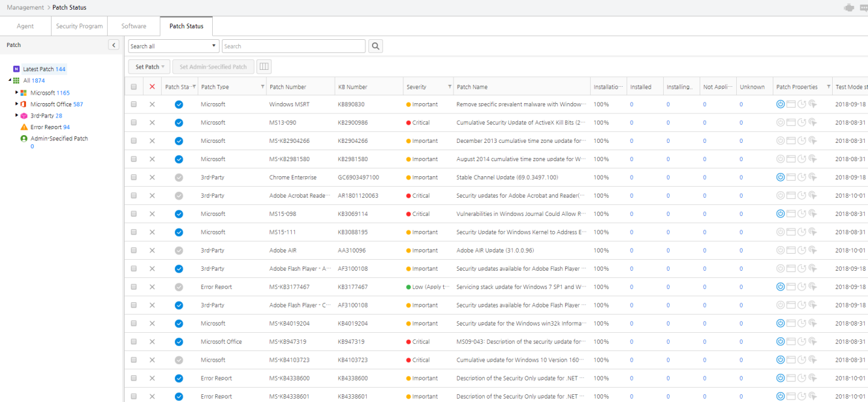Click the Installed count for Windows MSRT

pos(632,104)
